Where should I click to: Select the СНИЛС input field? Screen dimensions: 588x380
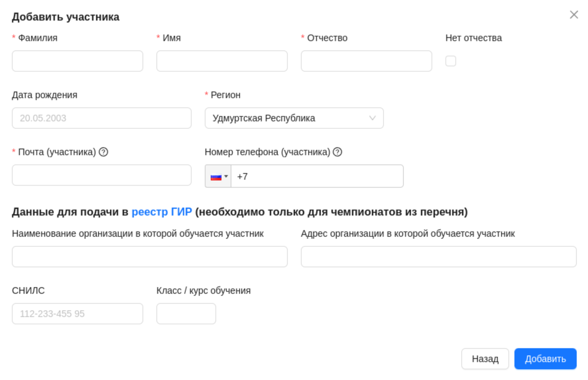(77, 313)
